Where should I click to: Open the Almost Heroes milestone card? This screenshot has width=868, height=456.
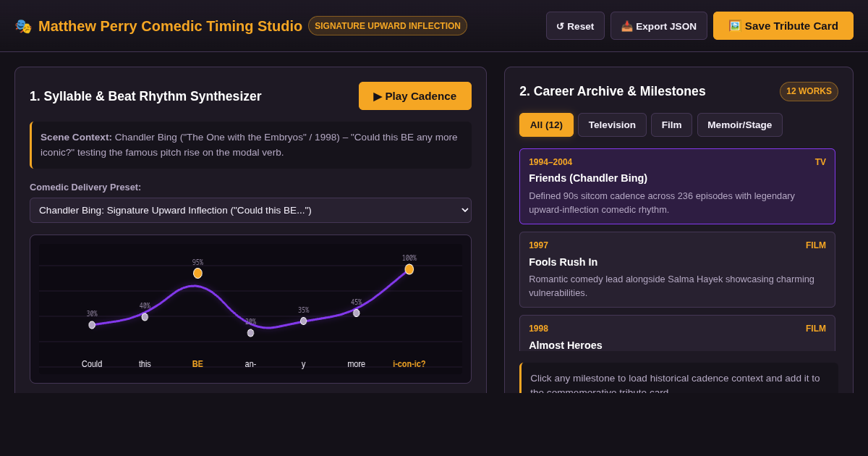[677, 333]
